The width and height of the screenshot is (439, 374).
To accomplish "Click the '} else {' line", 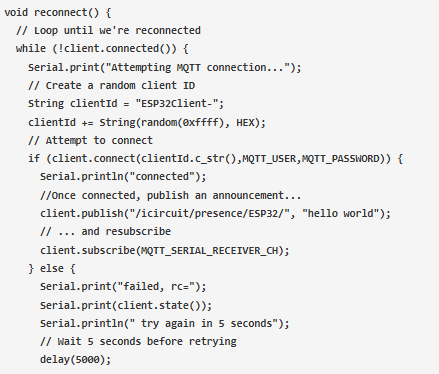I will [x=52, y=268].
